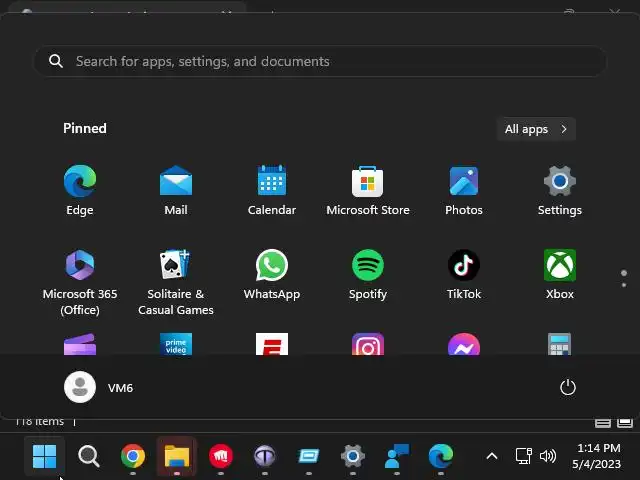The image size is (640, 480).
Task: Switch to Microsoft Edge in the taskbar
Action: [x=441, y=456]
